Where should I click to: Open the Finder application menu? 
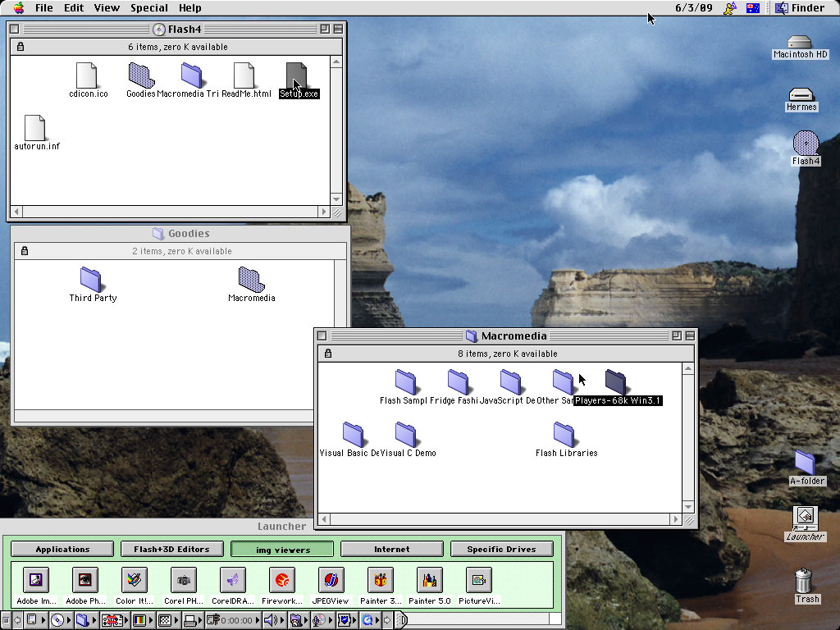[800, 7]
